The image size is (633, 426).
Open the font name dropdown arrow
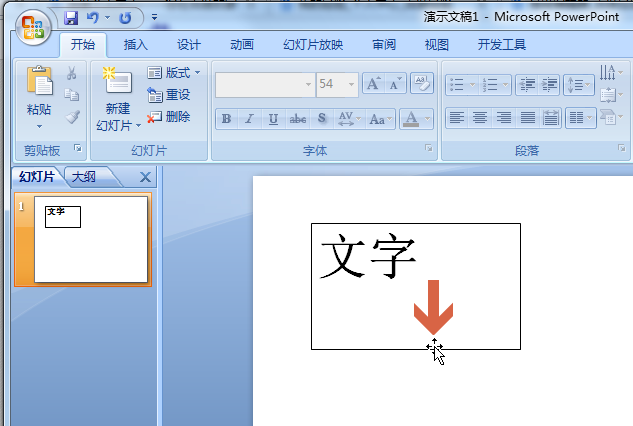308,84
